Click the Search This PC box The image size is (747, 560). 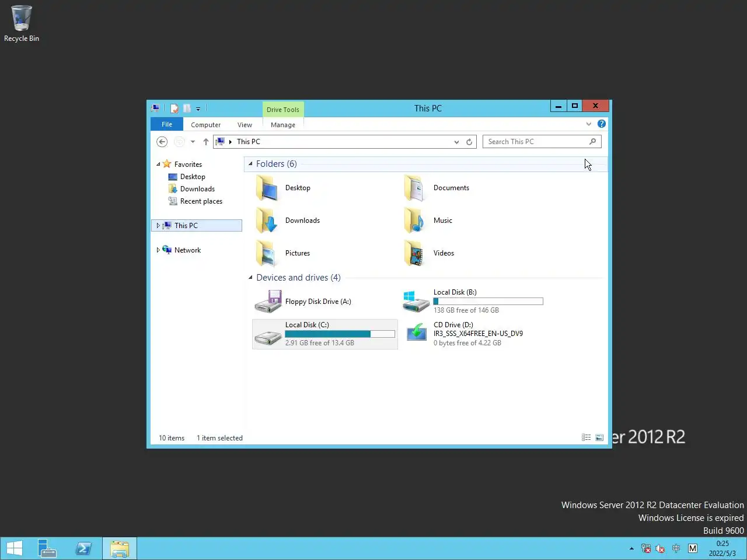pos(542,142)
